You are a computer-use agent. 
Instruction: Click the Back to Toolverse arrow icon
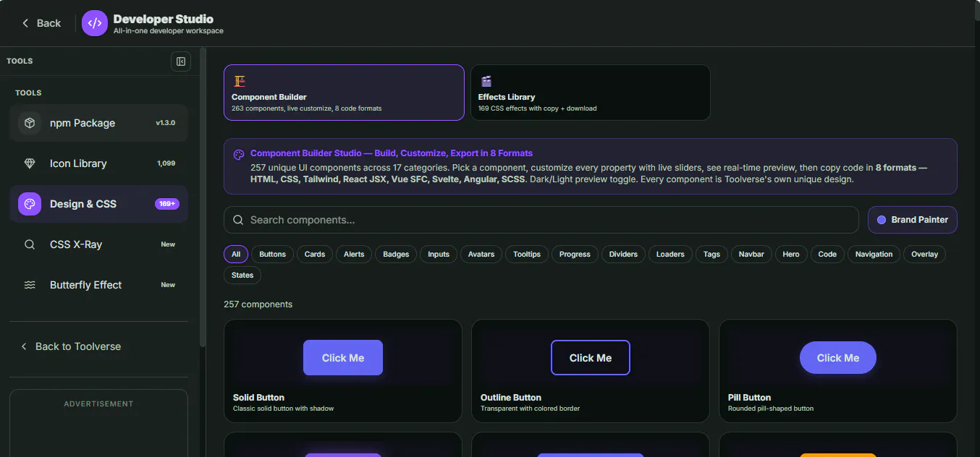coord(24,346)
